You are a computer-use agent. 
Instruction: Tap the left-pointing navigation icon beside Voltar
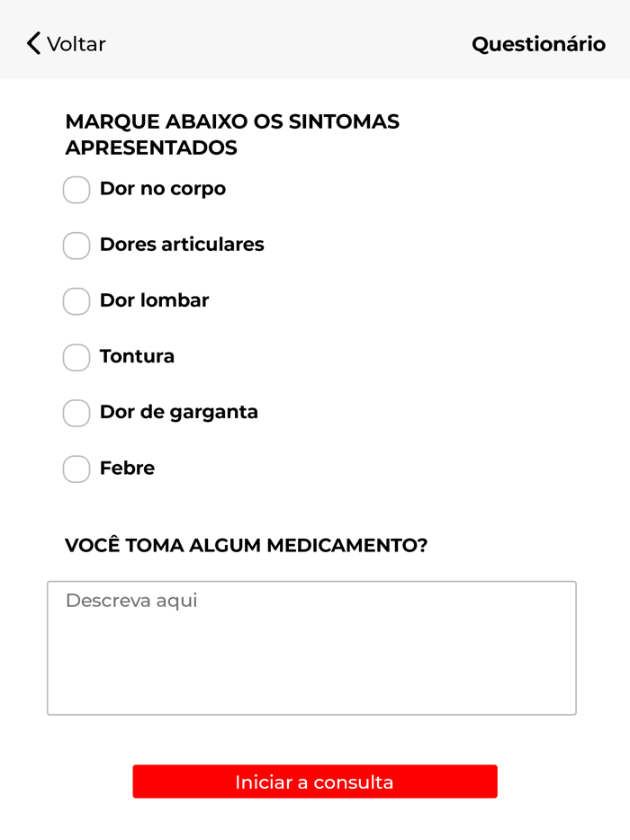31,42
